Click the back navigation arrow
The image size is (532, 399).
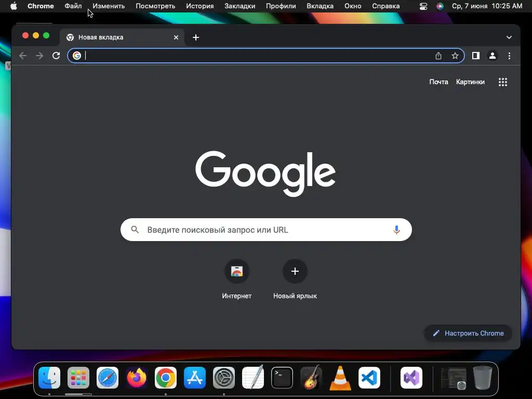(23, 56)
